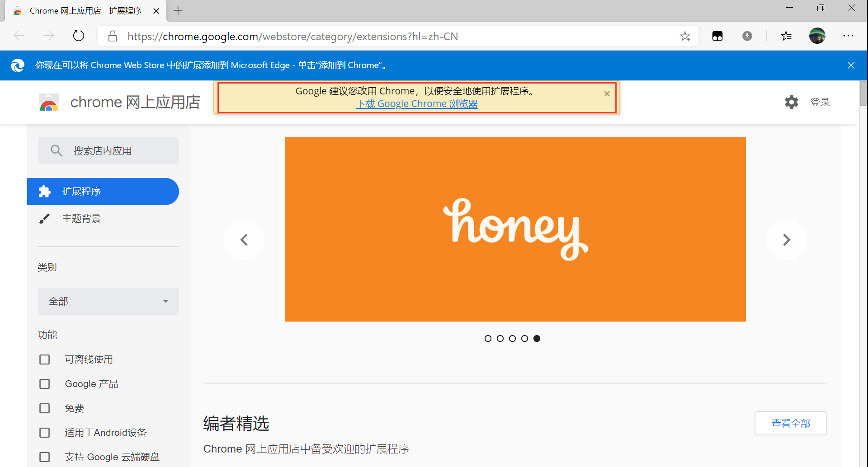This screenshot has height=467, width=868.
Task: Open the favorites list icon
Action: pyautogui.click(x=786, y=36)
